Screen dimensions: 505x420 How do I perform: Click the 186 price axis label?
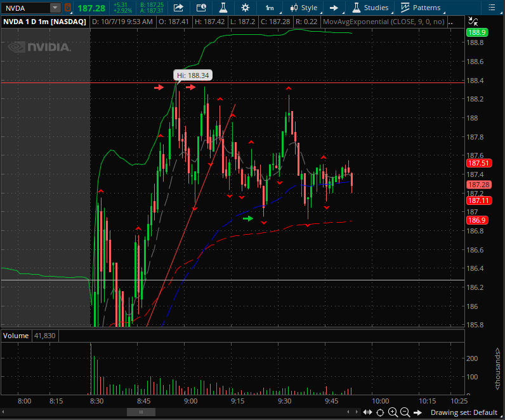(x=472, y=306)
